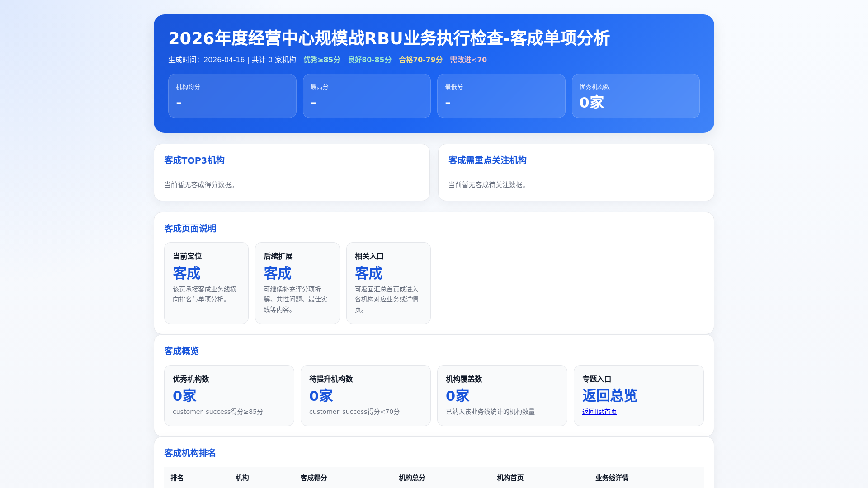The image size is (868, 488).
Task: Click the 待提升机构数 card
Action: point(366,396)
